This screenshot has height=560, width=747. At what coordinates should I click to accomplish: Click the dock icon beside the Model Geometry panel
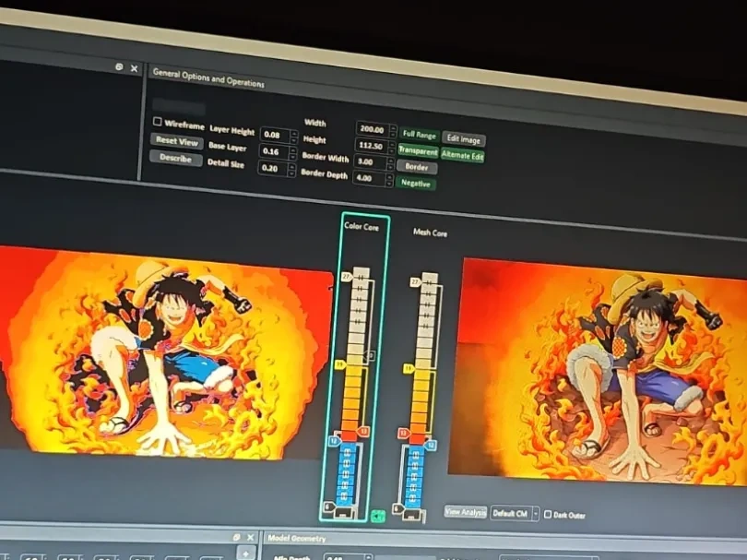[236, 537]
